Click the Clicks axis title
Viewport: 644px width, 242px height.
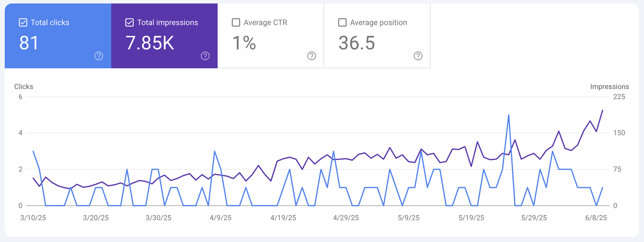[x=24, y=86]
